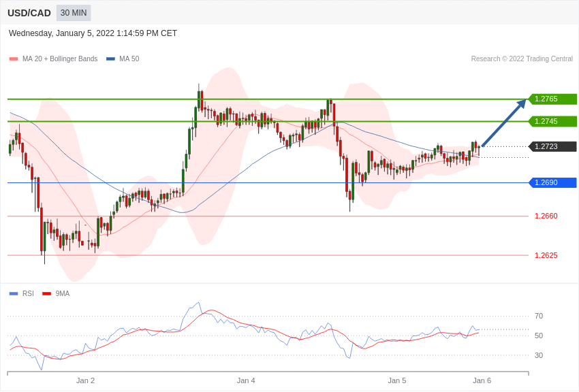
Task: Click the RSI legend color swatch
Action: [14, 294]
